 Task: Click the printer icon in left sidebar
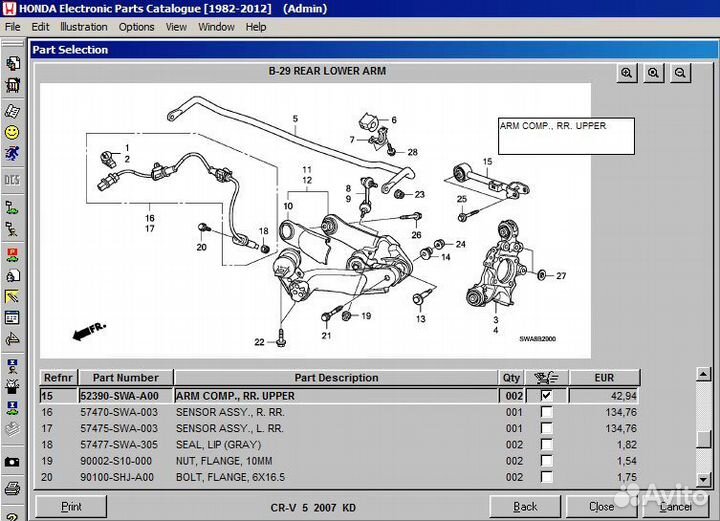coord(12,488)
